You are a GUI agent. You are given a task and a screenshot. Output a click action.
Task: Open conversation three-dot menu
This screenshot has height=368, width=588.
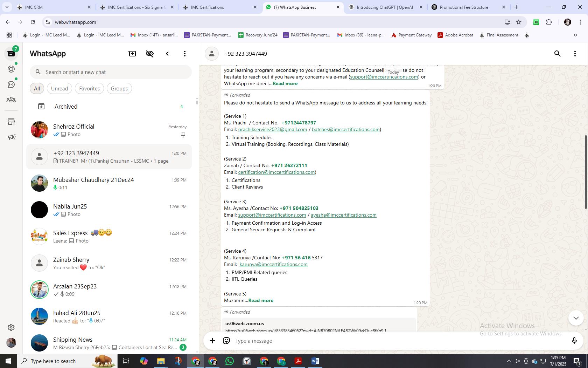coord(575,54)
